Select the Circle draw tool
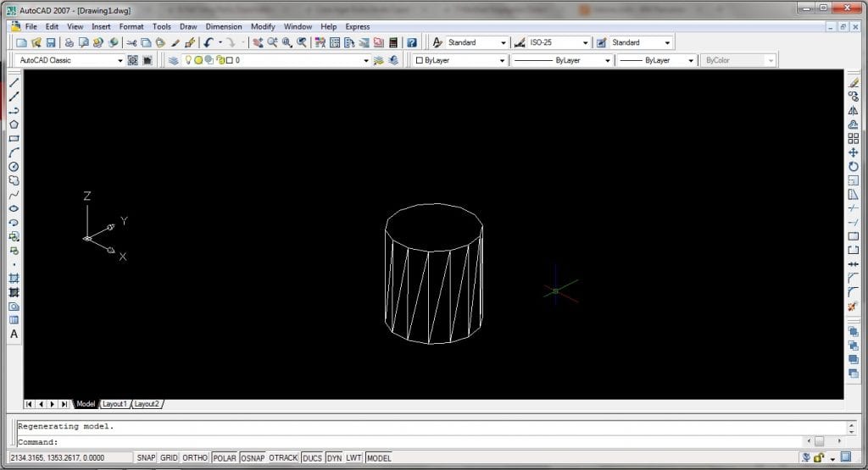This screenshot has height=470, width=868. coord(14,166)
